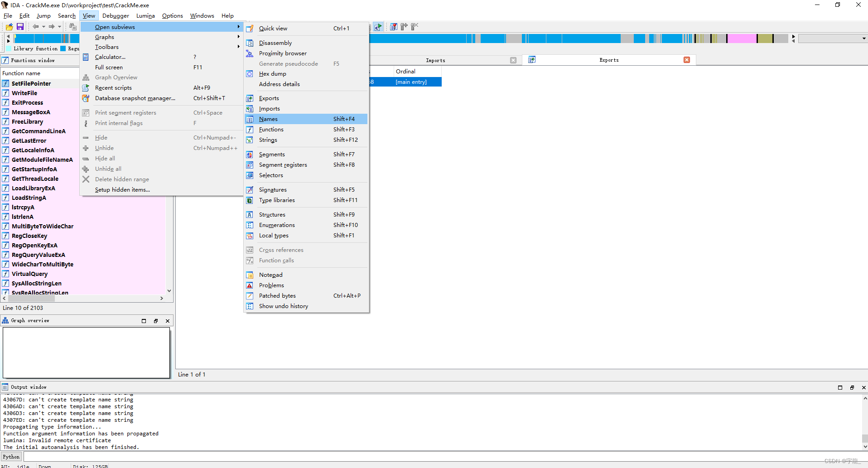868x468 pixels.
Task: Open the Disassembly subview
Action: coord(306,43)
